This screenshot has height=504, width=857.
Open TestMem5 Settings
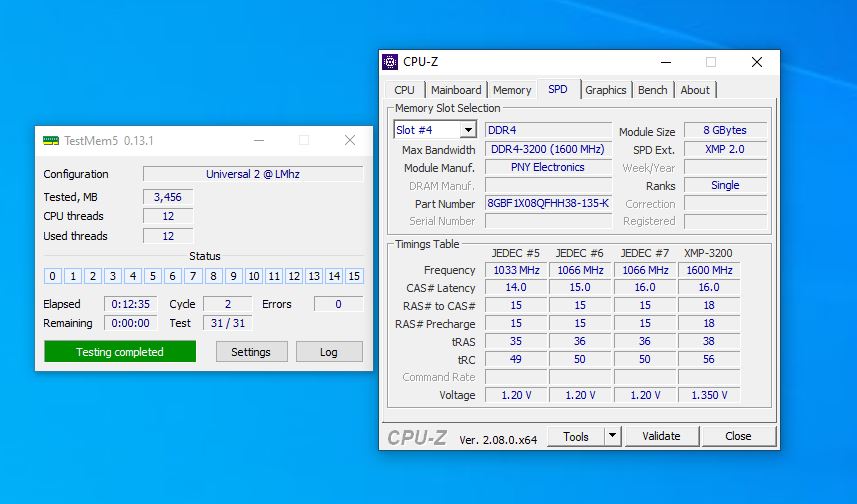pos(251,352)
